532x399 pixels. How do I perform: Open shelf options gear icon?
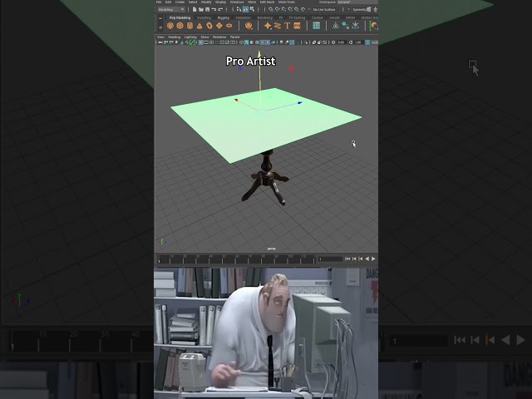tap(160, 27)
